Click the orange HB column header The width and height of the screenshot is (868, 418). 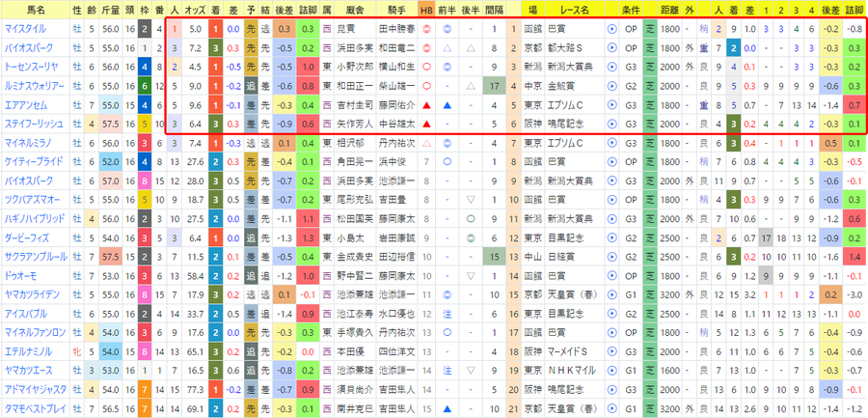[x=426, y=10]
